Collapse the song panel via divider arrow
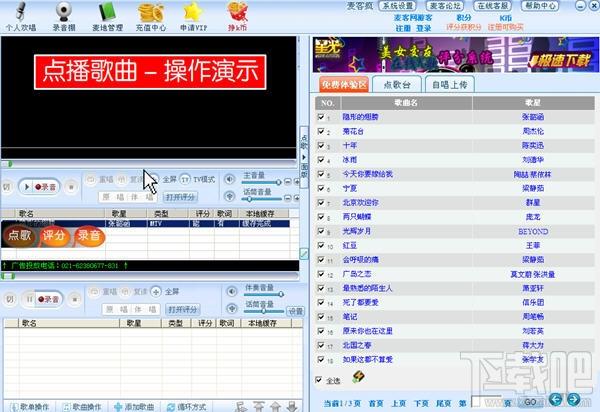600x412 pixels. [304, 157]
